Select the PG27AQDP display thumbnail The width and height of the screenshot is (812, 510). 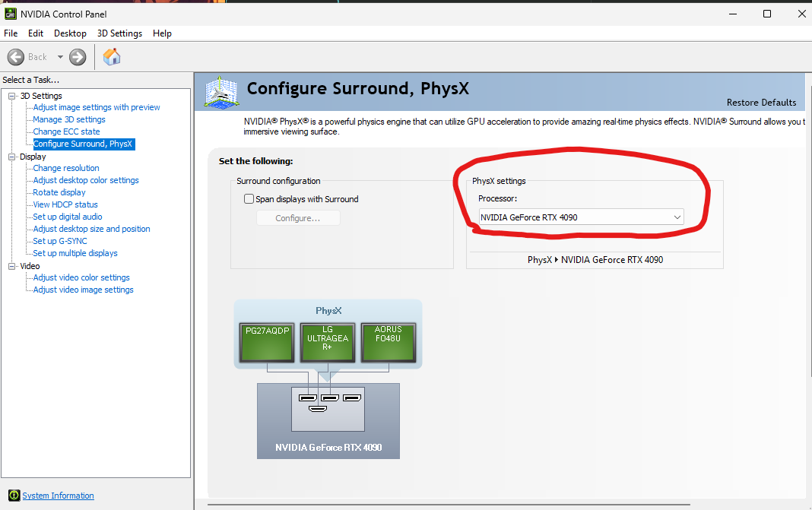coord(267,342)
